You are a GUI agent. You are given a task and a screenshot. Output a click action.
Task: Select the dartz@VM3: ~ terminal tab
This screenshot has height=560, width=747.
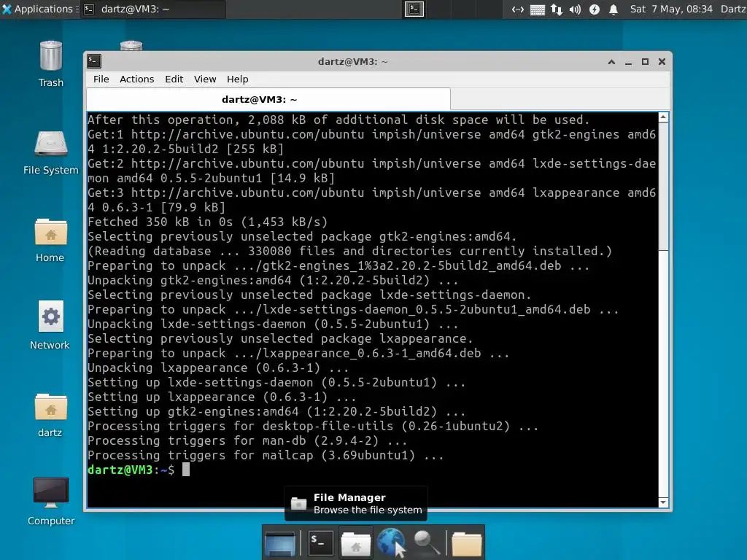pyautogui.click(x=268, y=99)
